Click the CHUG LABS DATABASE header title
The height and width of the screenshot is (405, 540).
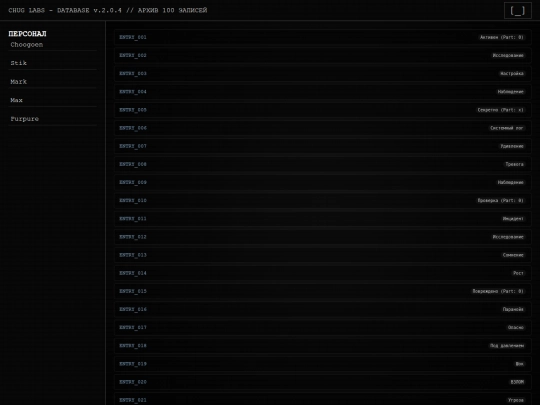point(108,10)
